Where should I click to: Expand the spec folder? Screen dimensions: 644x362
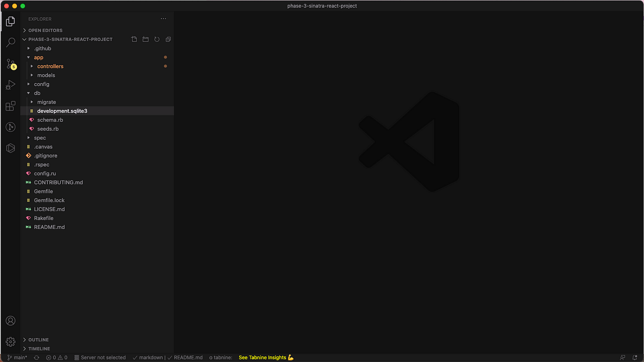(x=98, y=138)
